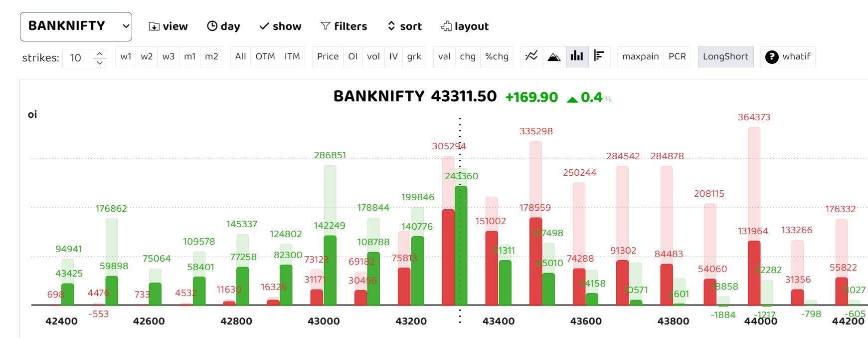Show change with chg button
This screenshot has width=868, height=338.
[468, 56]
